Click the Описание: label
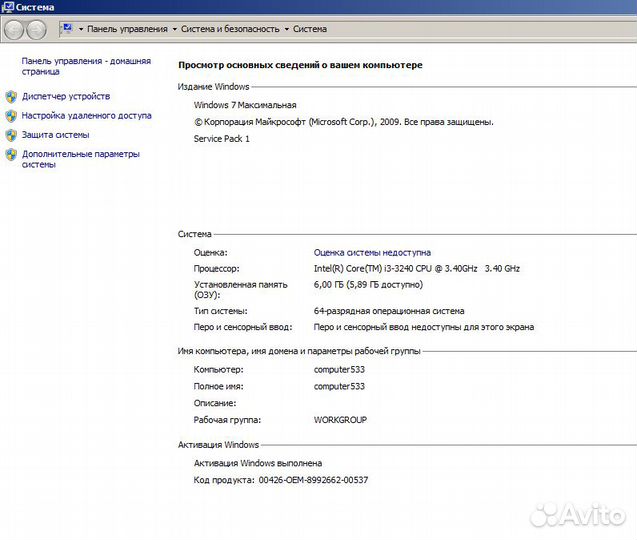This screenshot has width=637, height=540. [x=214, y=403]
